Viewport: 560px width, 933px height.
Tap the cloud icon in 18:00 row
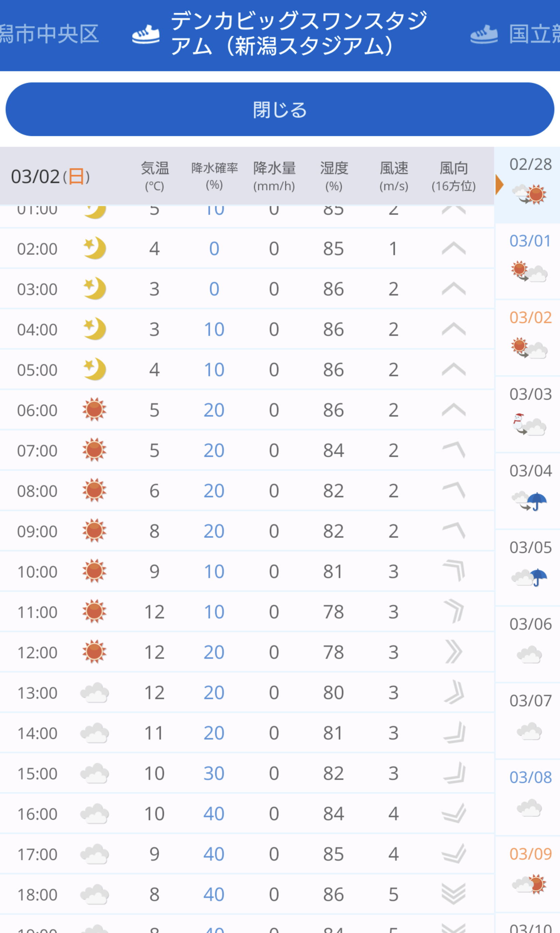(x=94, y=894)
